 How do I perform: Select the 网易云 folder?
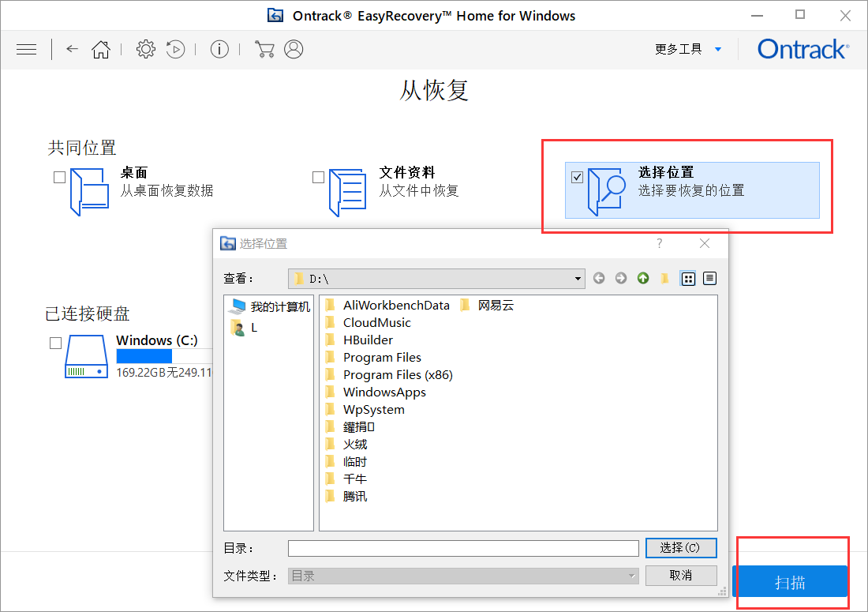(487, 305)
